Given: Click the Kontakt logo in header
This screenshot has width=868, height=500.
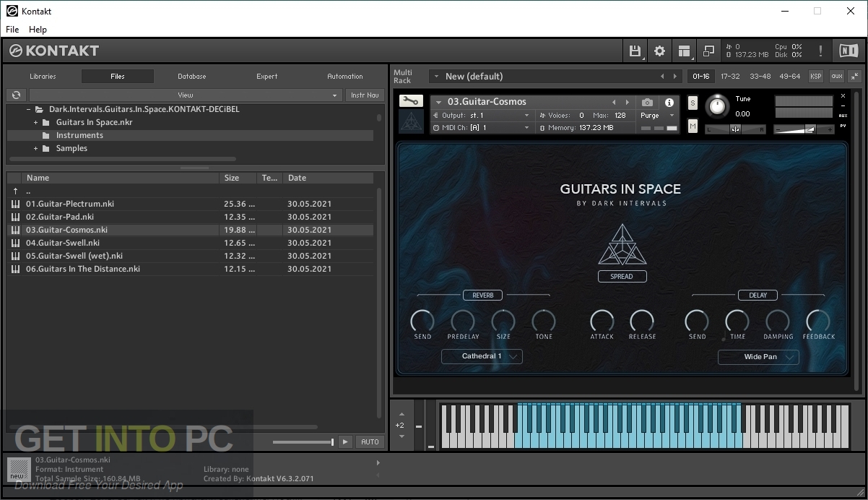Looking at the screenshot, I should tap(54, 51).
